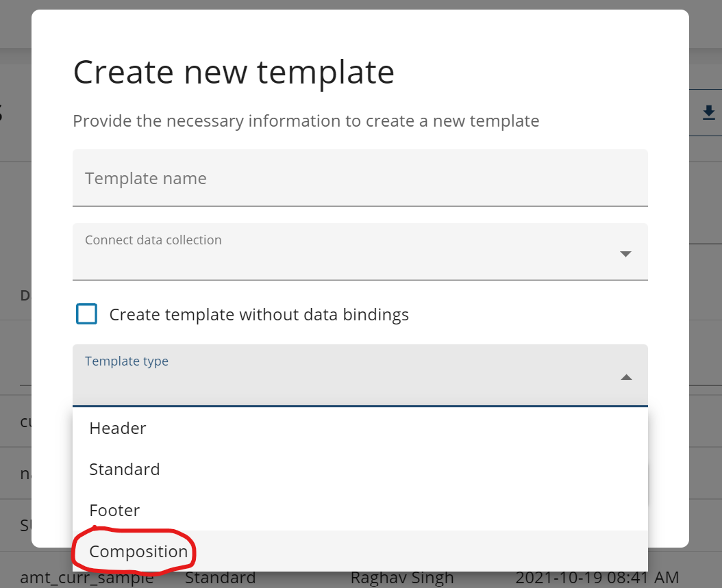Click the partially hidden 'SU' row behind dialog
The image size is (722, 588).
pyautogui.click(x=26, y=526)
